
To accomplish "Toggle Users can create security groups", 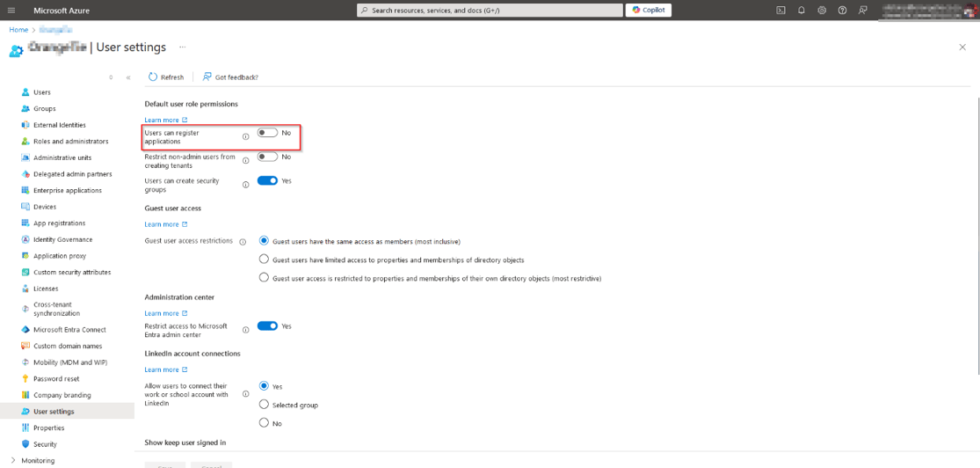I will [x=267, y=181].
